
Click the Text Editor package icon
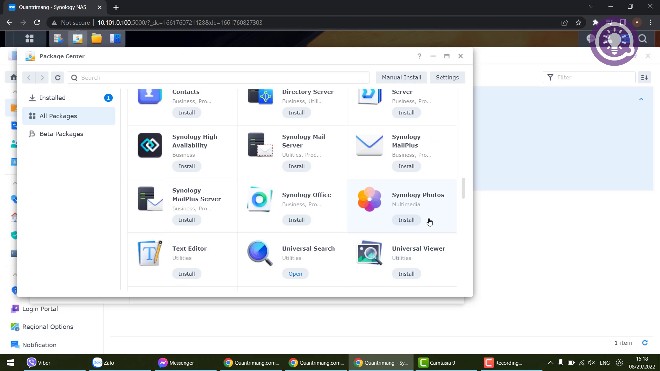click(x=150, y=253)
